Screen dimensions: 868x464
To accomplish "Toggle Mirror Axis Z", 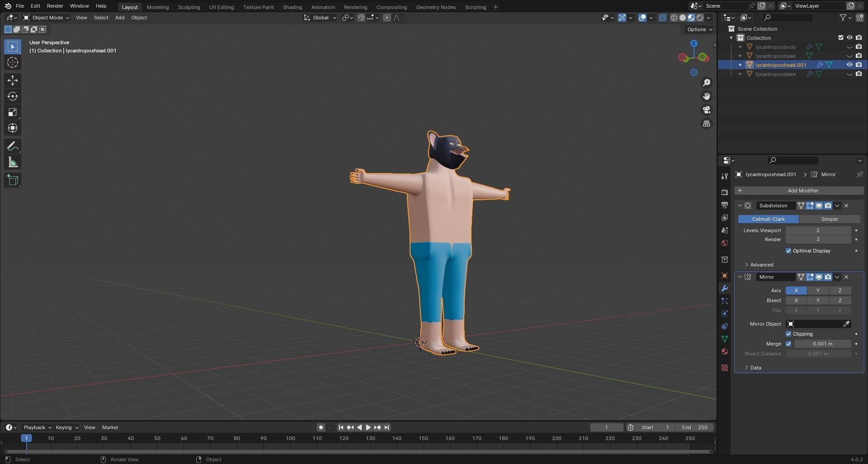I will pyautogui.click(x=840, y=291).
